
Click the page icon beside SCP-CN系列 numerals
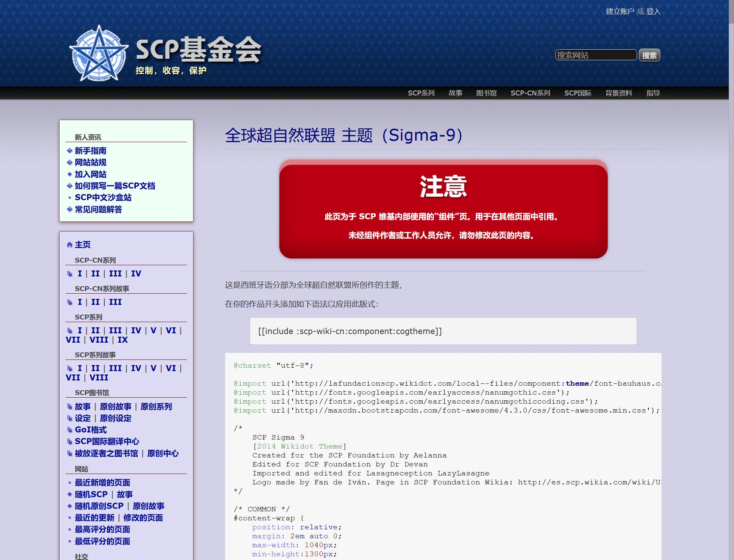(x=70, y=274)
